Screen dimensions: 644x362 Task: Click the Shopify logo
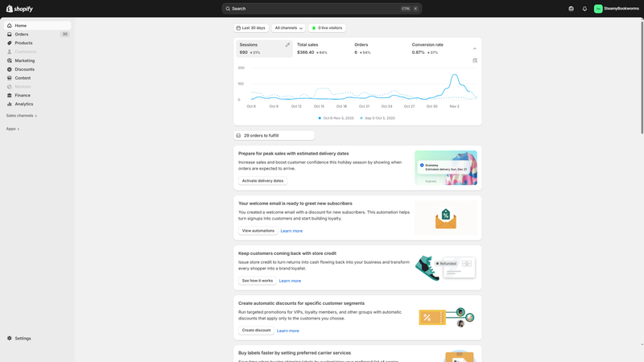19,9
